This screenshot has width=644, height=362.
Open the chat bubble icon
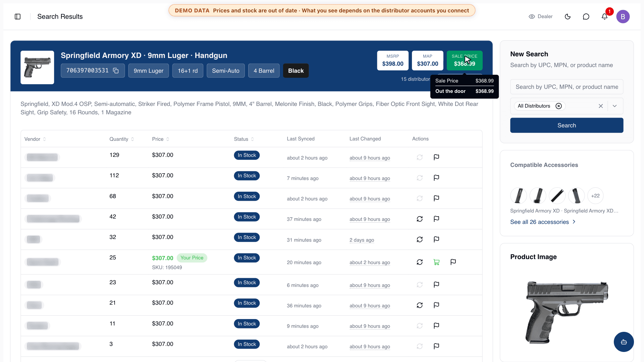(586, 16)
